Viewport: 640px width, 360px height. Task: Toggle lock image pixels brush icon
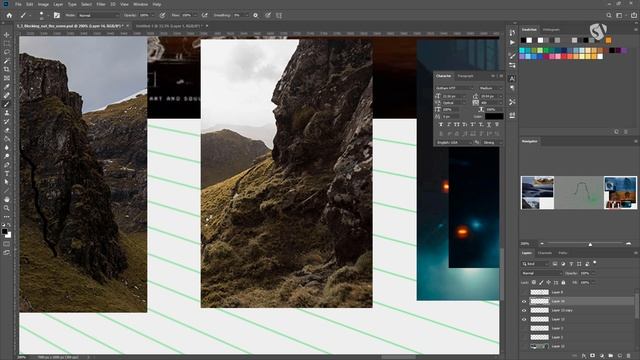point(541,282)
